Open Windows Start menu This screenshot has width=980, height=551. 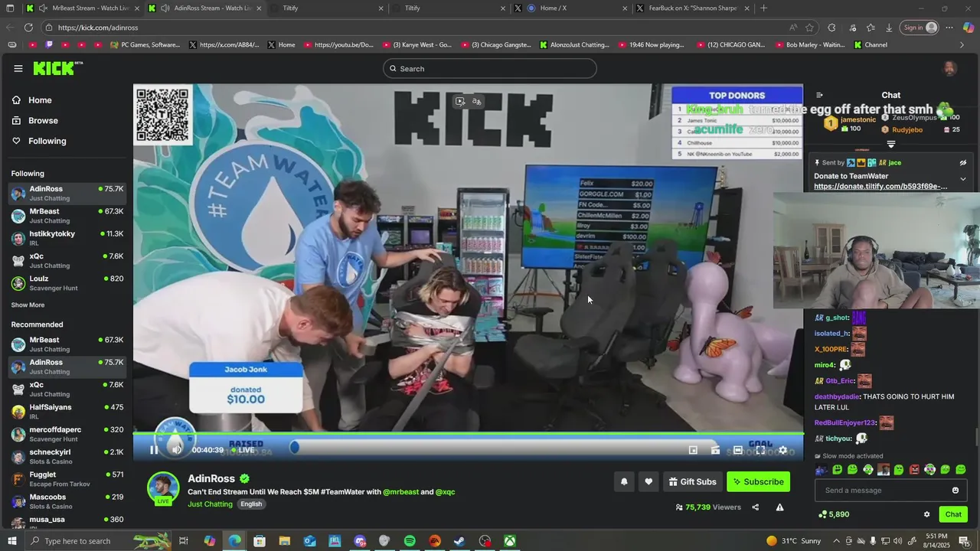11,541
